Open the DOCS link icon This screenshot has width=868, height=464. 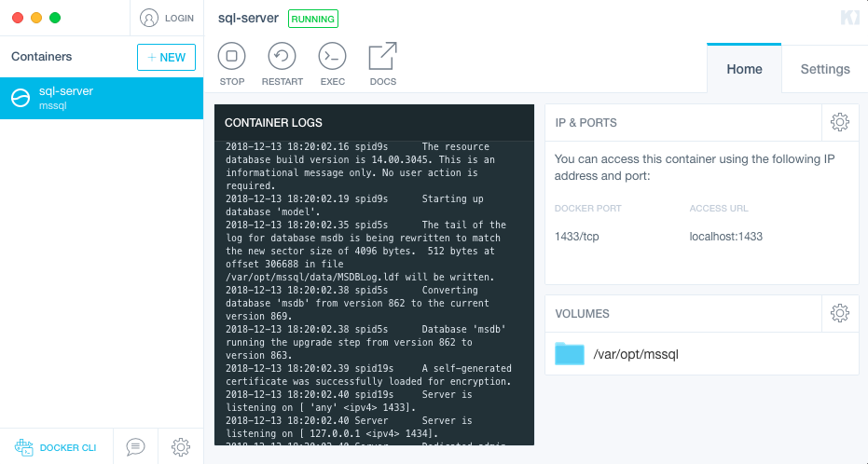(x=382, y=57)
